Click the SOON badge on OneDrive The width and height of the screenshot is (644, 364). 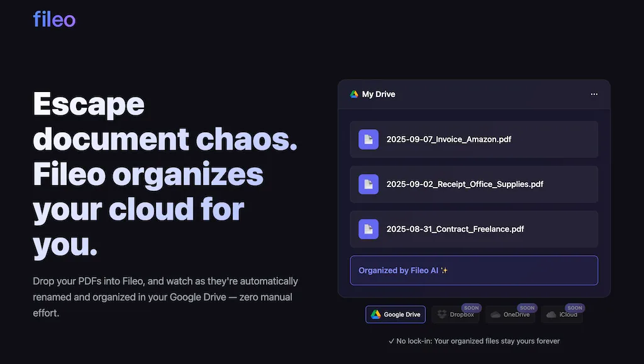(x=527, y=307)
